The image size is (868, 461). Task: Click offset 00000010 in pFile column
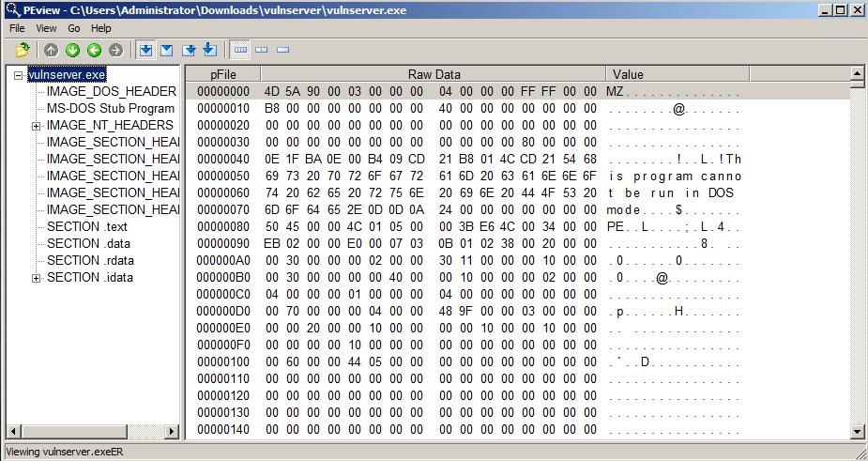pyautogui.click(x=223, y=109)
